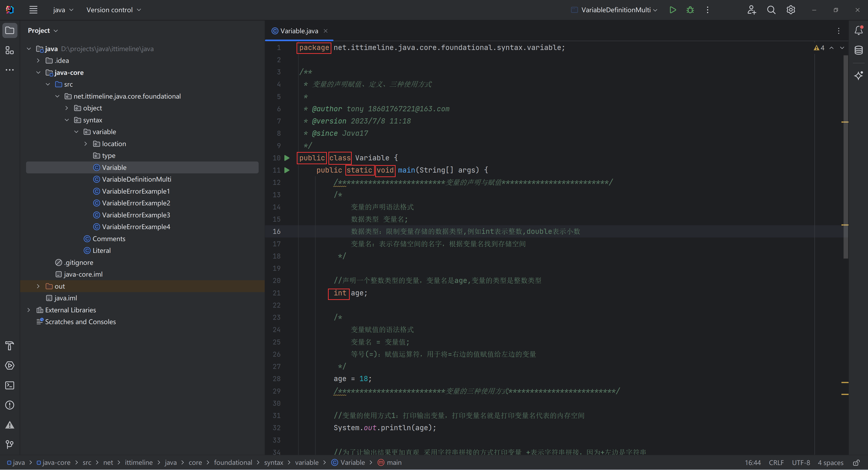This screenshot has height=470, width=868.
Task: Open Notifications bell icon
Action: click(x=859, y=30)
